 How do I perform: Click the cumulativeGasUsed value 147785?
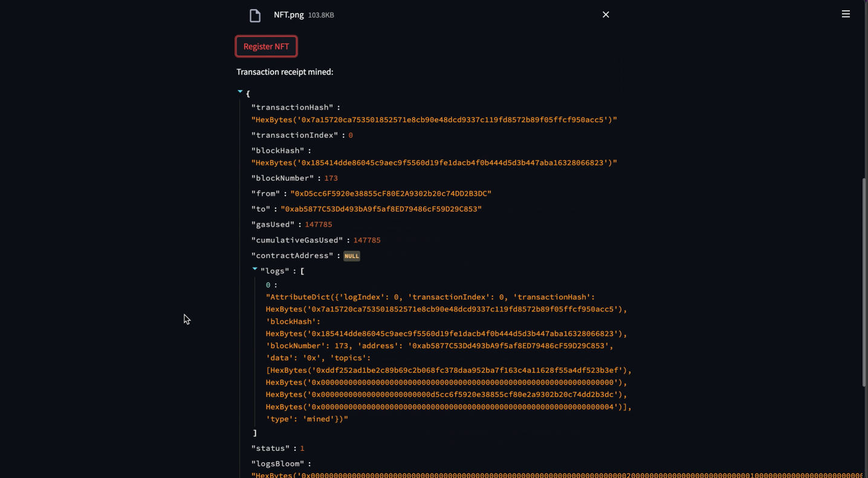point(367,240)
